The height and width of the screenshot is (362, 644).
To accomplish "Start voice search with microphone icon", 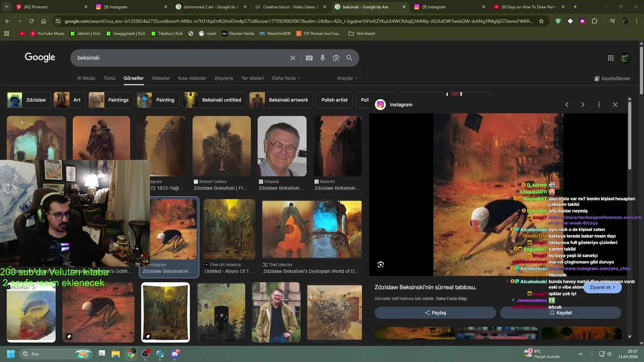I will pos(323,58).
